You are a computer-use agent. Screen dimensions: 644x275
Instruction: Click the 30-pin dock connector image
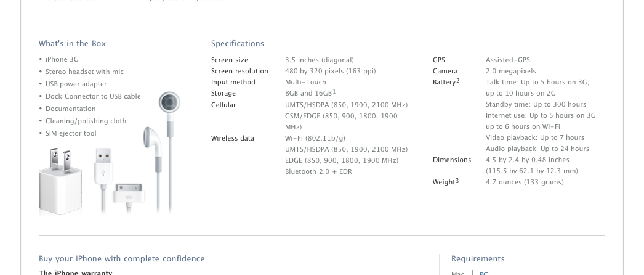click(x=129, y=195)
